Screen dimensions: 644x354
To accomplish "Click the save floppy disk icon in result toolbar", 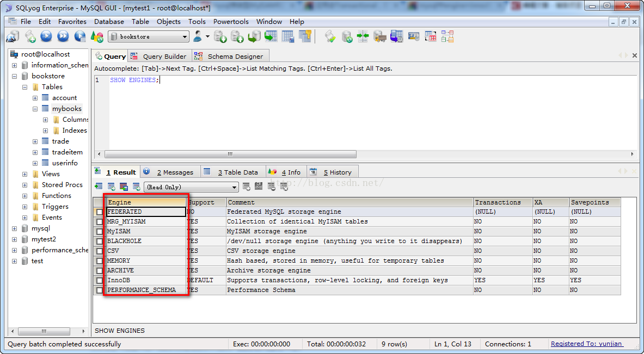I will (x=259, y=186).
